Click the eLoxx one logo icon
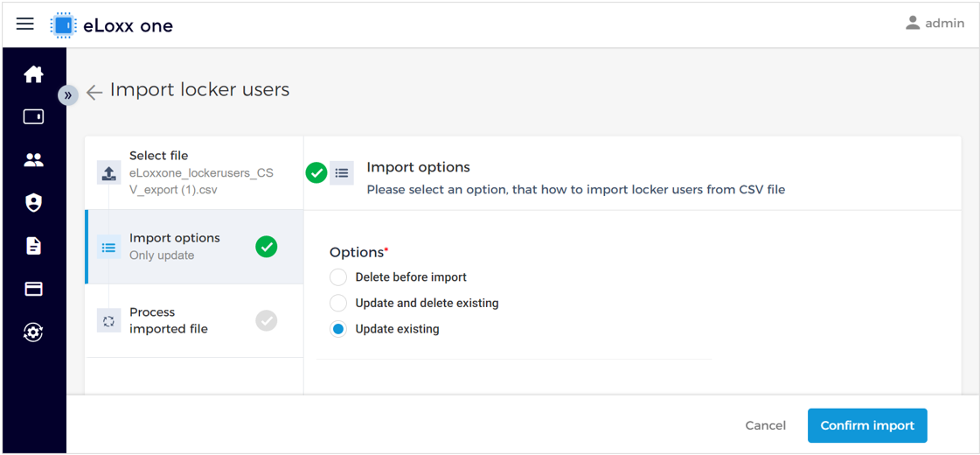The width and height of the screenshot is (980, 455). (x=62, y=25)
